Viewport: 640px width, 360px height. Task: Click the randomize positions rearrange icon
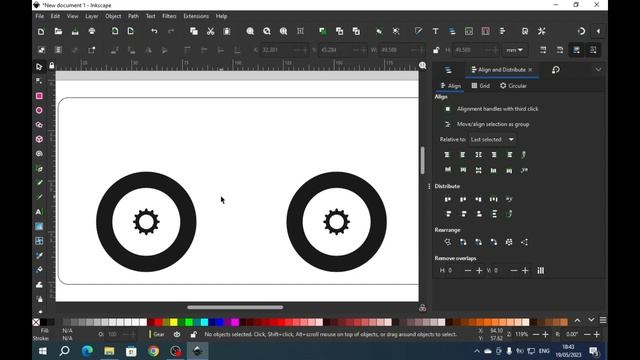[509, 242]
